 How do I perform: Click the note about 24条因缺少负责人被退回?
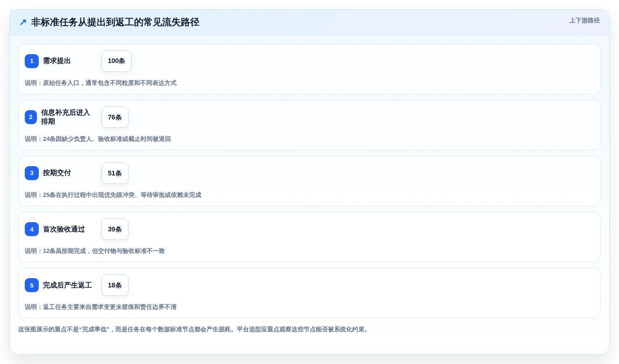point(98,139)
